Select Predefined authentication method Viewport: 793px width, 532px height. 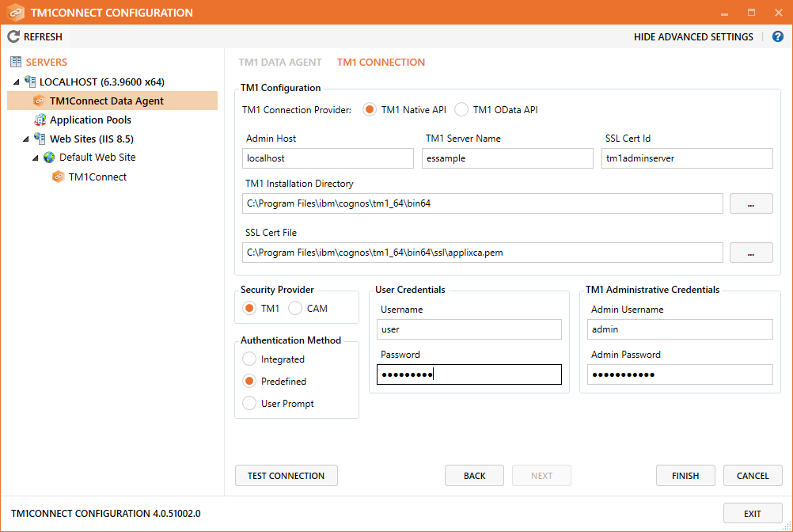[x=249, y=382]
